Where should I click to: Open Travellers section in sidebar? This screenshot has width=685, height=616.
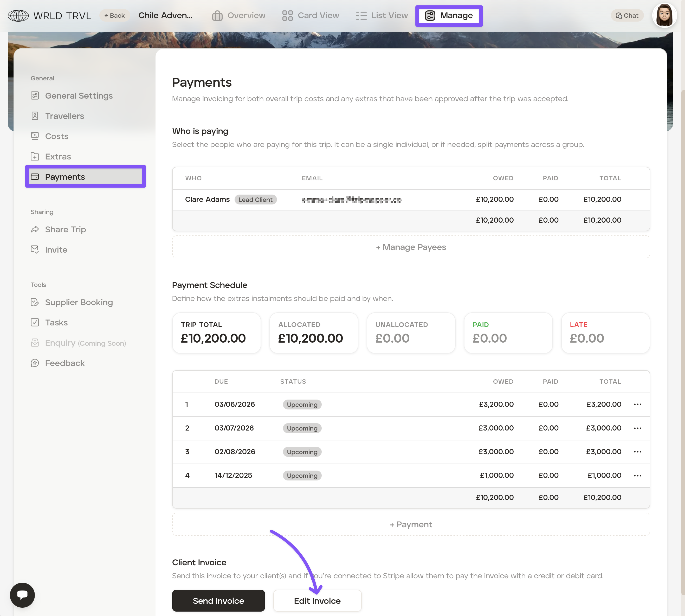coord(64,116)
